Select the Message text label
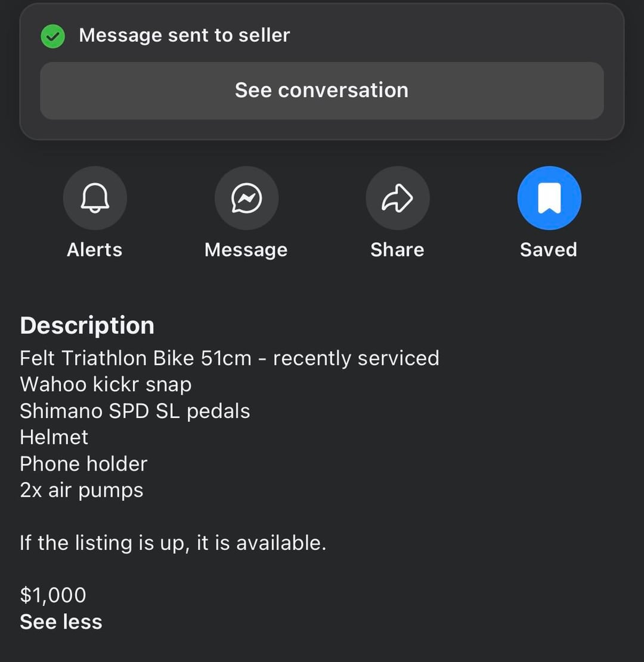 pyautogui.click(x=246, y=249)
